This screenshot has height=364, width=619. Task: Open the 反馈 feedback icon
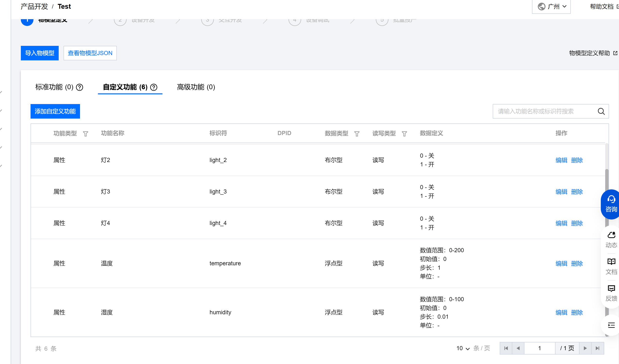point(611,289)
